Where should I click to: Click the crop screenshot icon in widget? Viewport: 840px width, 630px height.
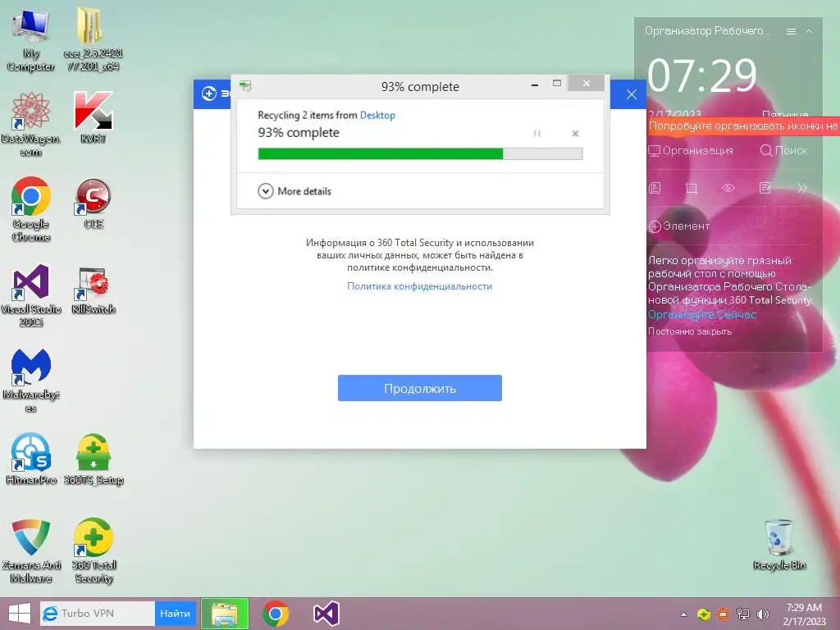691,188
